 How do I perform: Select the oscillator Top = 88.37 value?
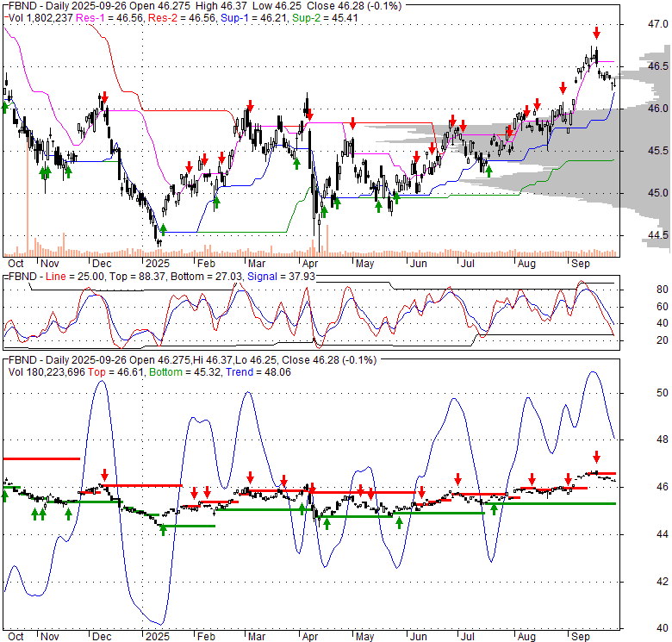coord(137,277)
